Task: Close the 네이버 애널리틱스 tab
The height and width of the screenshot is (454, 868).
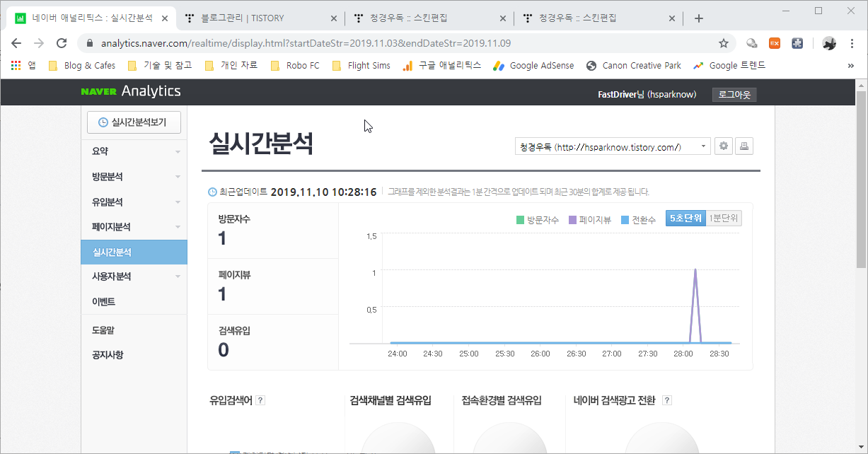Action: tap(164, 18)
